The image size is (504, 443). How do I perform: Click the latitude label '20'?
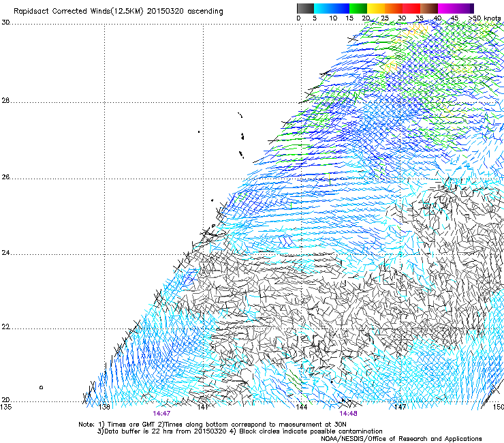(x=5, y=400)
